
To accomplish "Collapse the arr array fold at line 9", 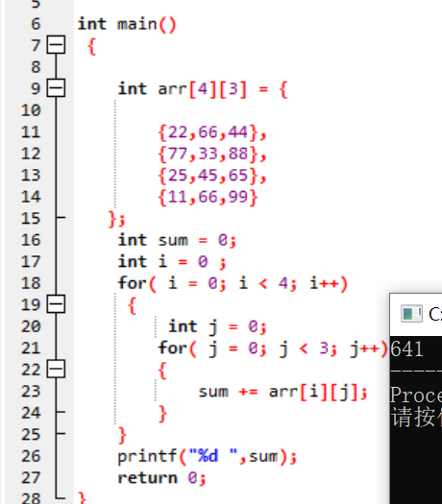I will coord(56,87).
